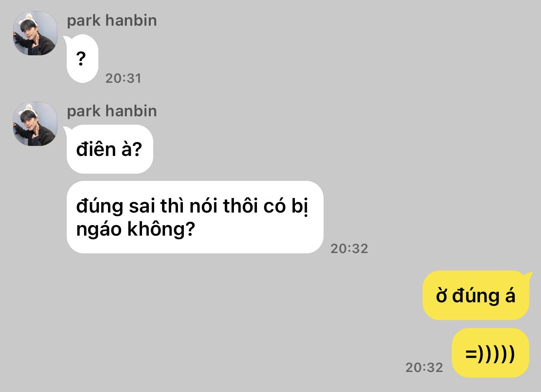Select the sender name above 'điên à?' message
The height and width of the screenshot is (392, 541).
[112, 111]
